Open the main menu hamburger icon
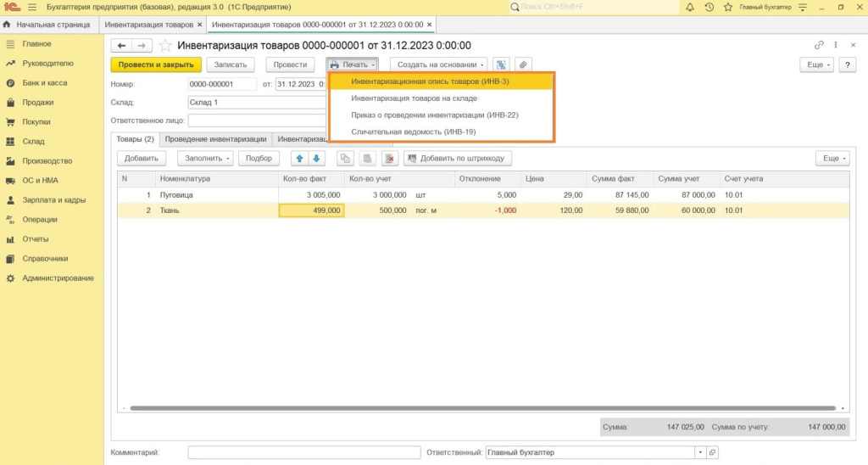This screenshot has width=868, height=465. pos(32,7)
